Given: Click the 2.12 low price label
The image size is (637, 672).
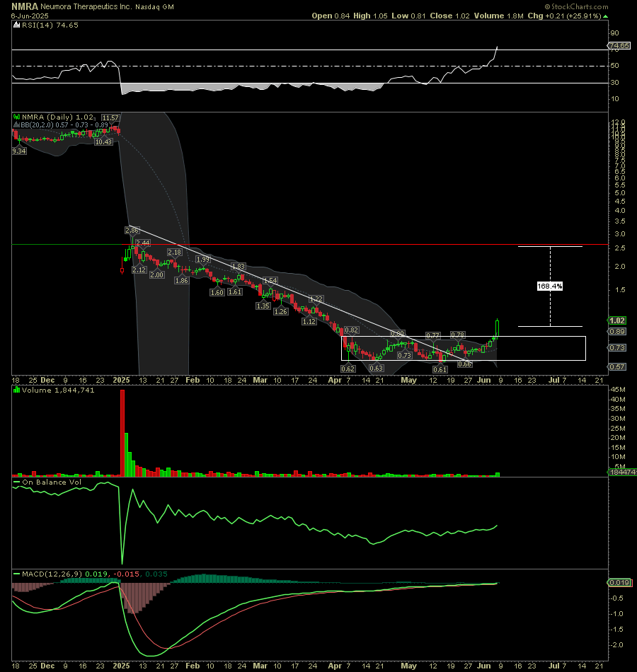Looking at the screenshot, I should click(x=139, y=270).
